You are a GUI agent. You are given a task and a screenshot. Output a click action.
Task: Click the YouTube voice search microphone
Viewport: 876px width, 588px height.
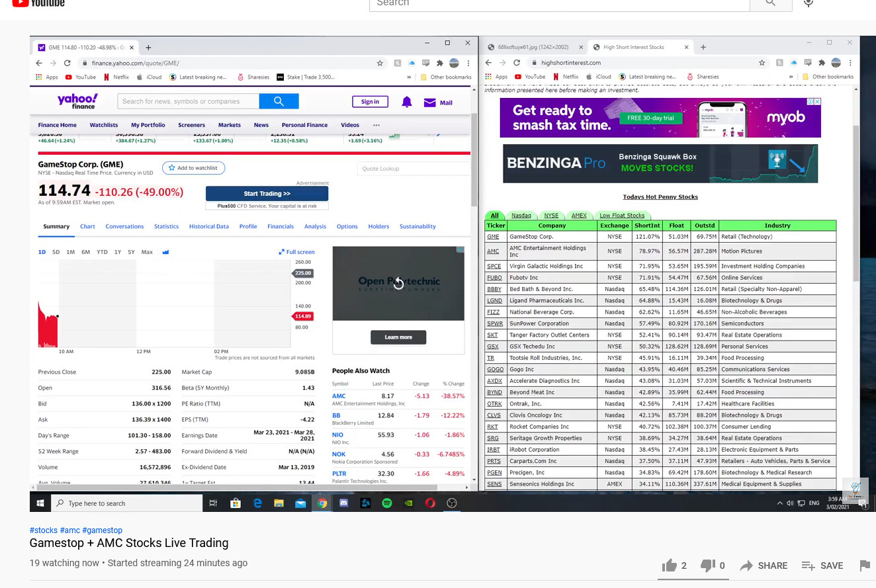pos(809,3)
